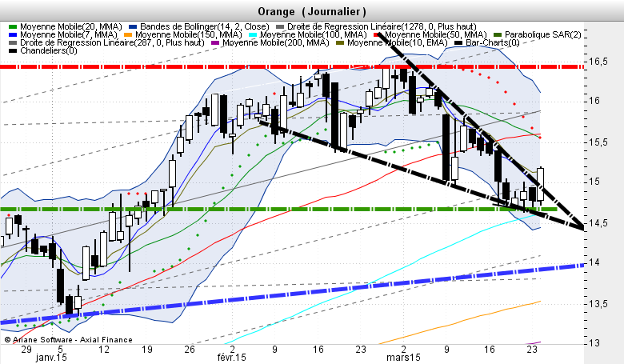Click the date label 5 above janv.15

coord(60,350)
